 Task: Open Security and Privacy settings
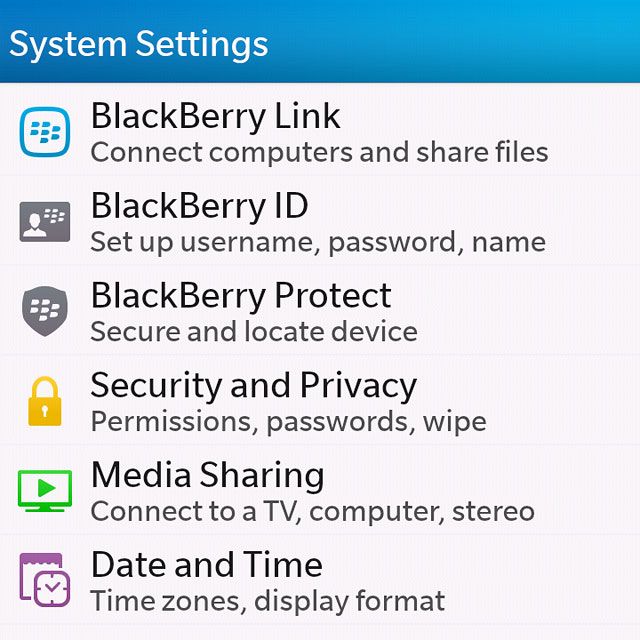[x=320, y=401]
